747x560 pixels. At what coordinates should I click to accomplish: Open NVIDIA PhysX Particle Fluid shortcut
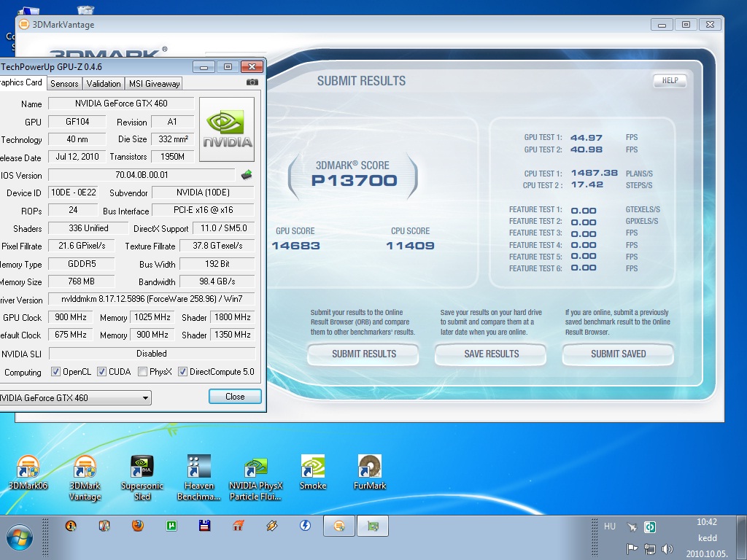[x=256, y=478]
